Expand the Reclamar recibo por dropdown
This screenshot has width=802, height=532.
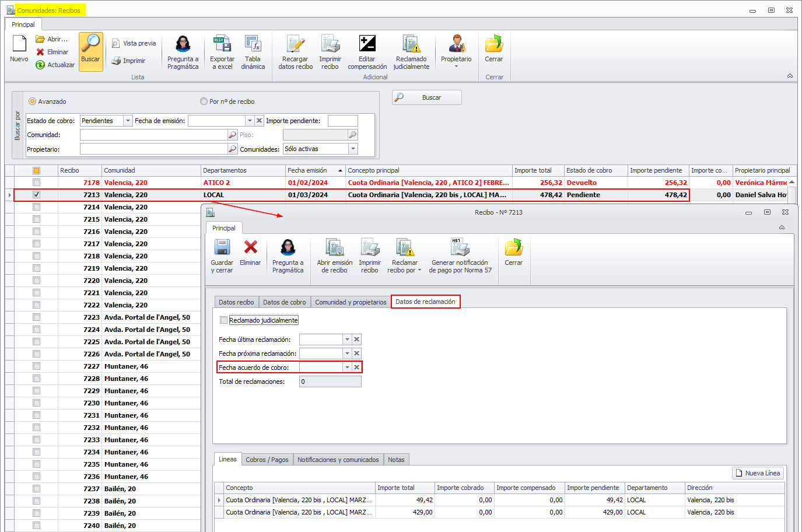404,256
